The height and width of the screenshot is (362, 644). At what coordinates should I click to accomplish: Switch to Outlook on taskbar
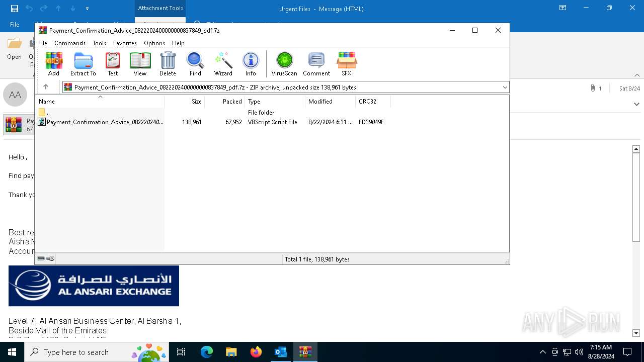[280, 352]
